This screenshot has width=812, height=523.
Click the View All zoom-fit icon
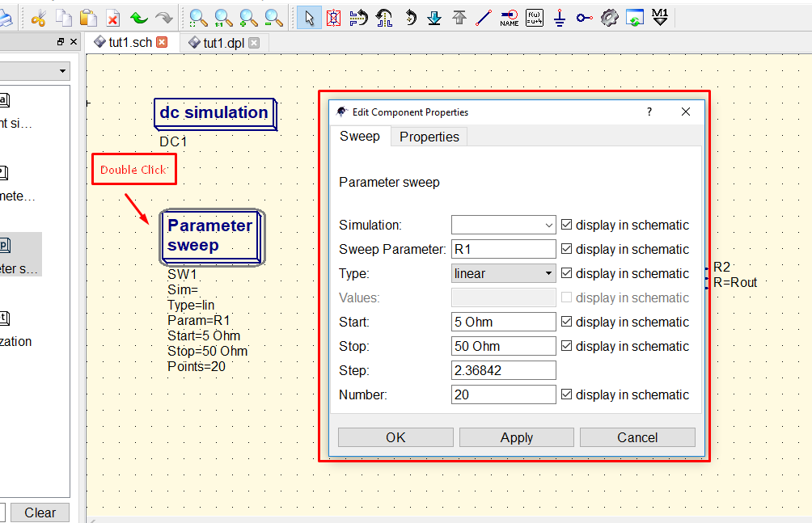click(x=198, y=19)
